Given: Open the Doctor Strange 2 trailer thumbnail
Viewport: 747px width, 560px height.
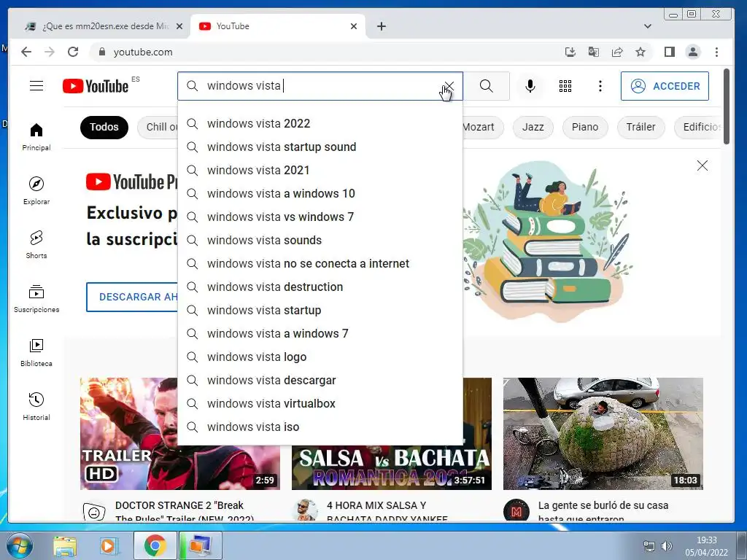Looking at the screenshot, I should tap(180, 434).
